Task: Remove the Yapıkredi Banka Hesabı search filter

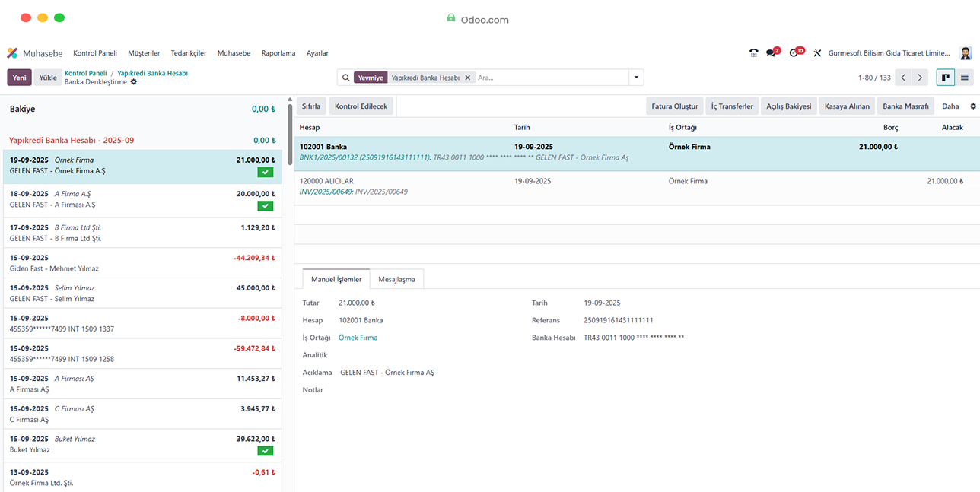Action: pyautogui.click(x=468, y=78)
